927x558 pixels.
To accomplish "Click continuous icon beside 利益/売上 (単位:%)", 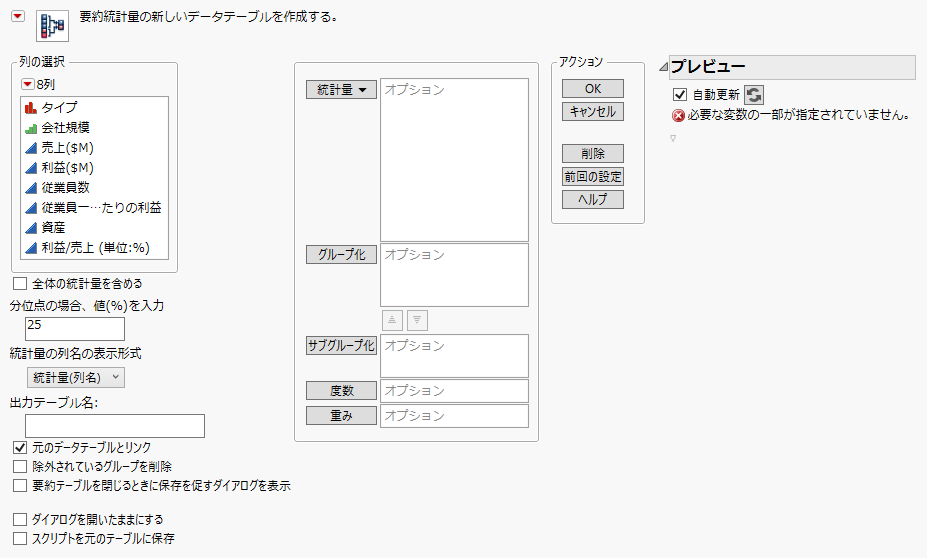I will click(31, 248).
